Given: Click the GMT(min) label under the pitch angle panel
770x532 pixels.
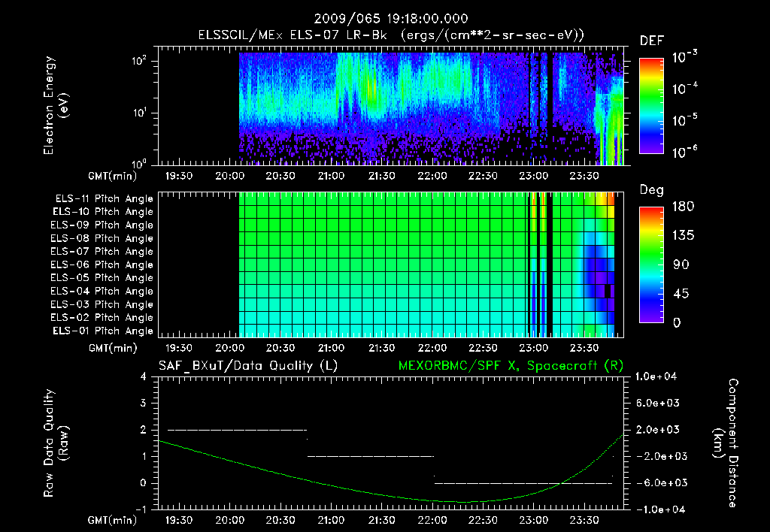Looking at the screenshot, I should pos(113,349).
